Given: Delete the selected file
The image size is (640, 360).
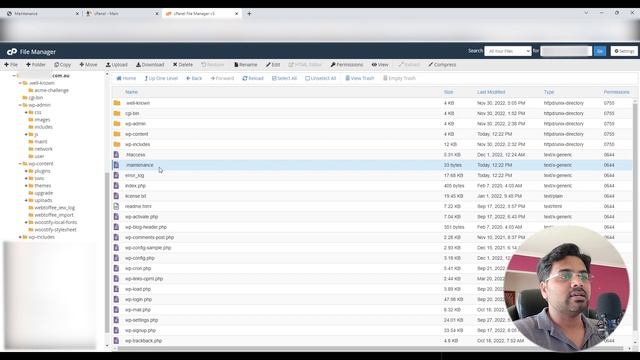Looking at the screenshot, I should [182, 64].
